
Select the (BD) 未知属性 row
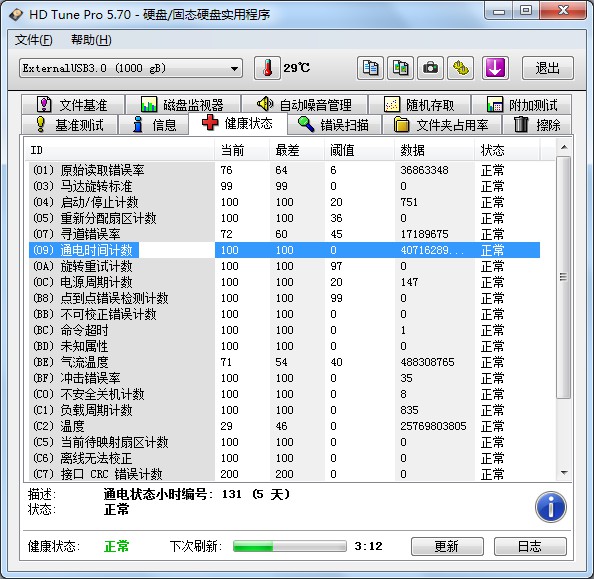(x=284, y=346)
